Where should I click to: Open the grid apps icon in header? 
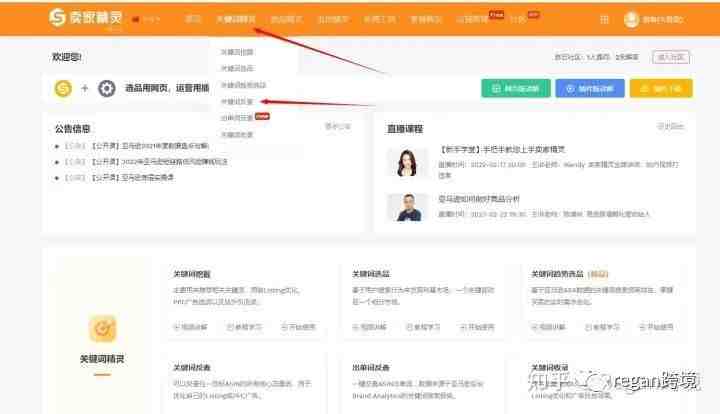coord(604,19)
